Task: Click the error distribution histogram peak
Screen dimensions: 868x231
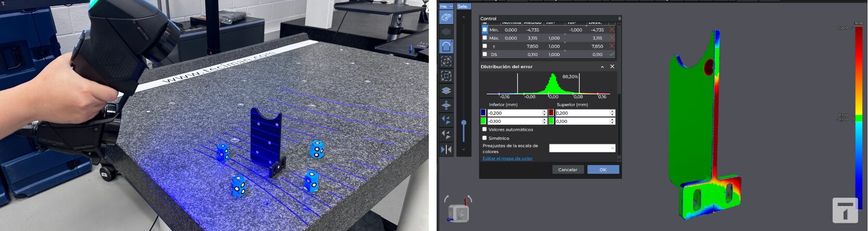Action: tap(553, 83)
